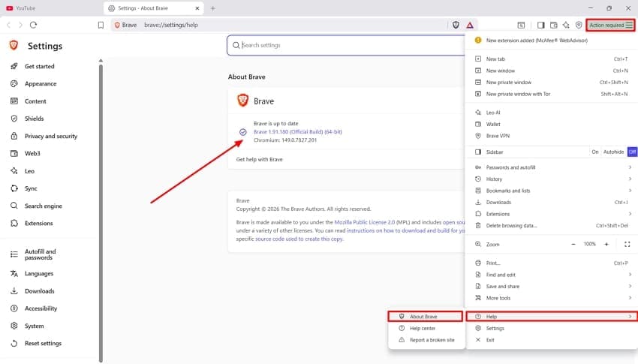The image size is (638, 364).
Task: Open Settings from main menu
Action: click(552, 329)
